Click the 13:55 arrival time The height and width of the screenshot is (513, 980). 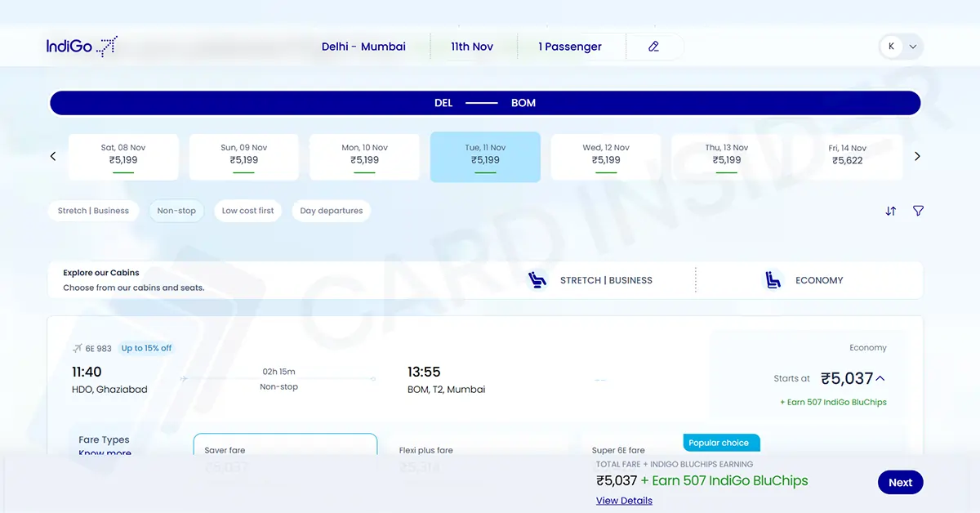pyautogui.click(x=424, y=372)
